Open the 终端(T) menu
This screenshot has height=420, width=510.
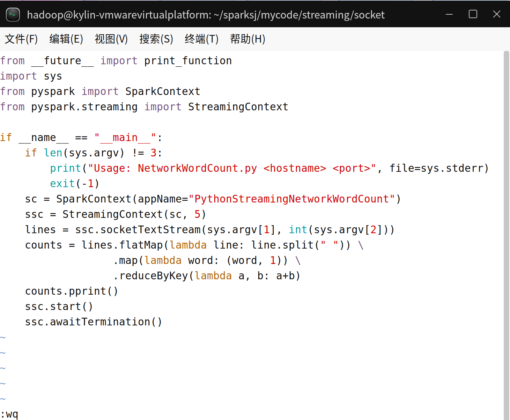coord(201,39)
